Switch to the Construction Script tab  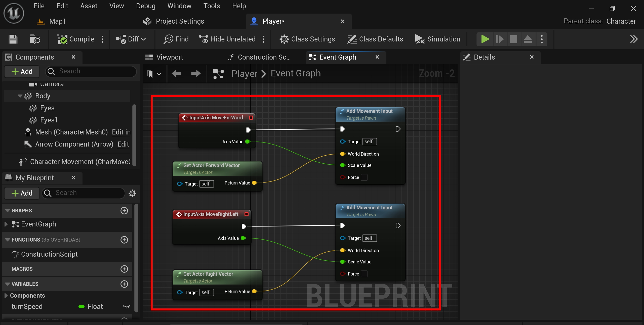[x=259, y=57]
